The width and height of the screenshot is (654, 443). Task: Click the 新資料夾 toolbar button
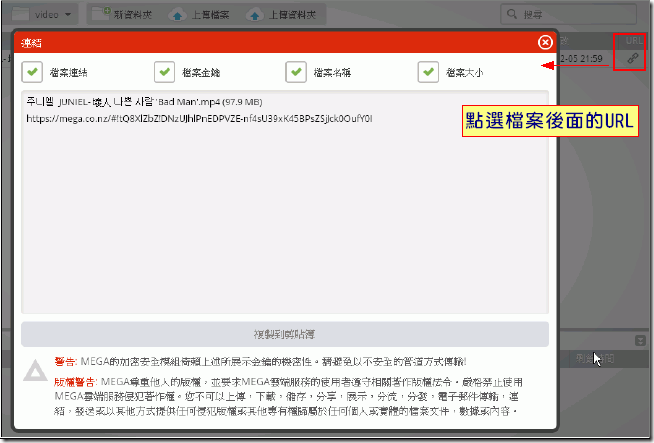[x=126, y=14]
